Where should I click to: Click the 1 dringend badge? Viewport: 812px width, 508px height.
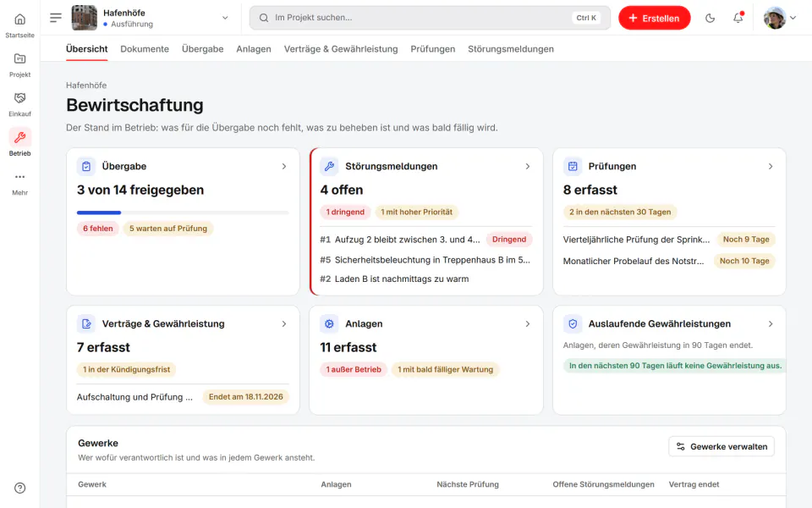tap(345, 212)
